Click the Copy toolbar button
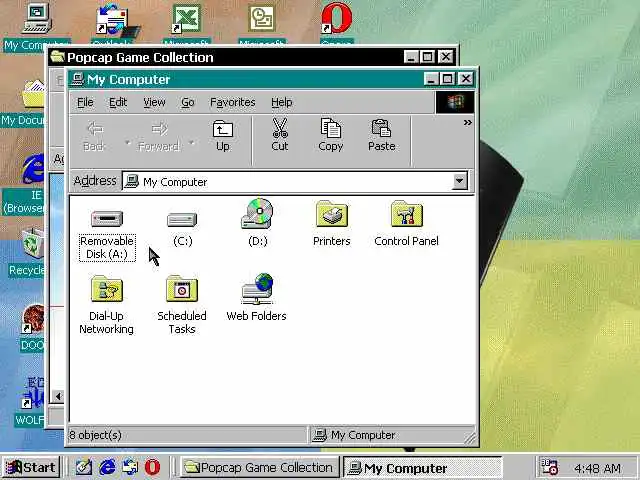Viewport: 640px width, 480px height. (x=331, y=136)
